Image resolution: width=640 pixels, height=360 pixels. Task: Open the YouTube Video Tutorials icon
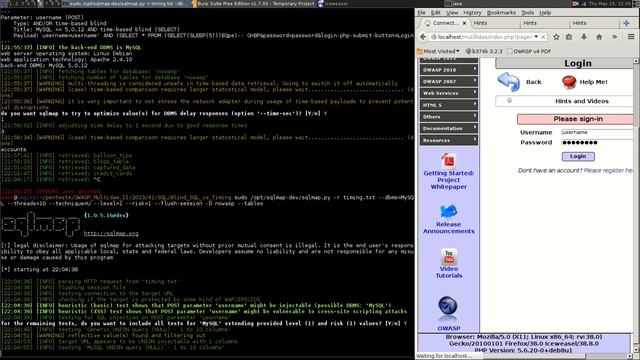click(x=449, y=257)
